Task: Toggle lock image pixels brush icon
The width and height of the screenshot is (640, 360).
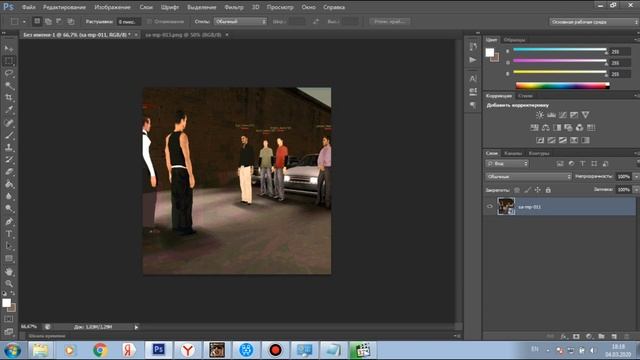Action: pos(527,190)
